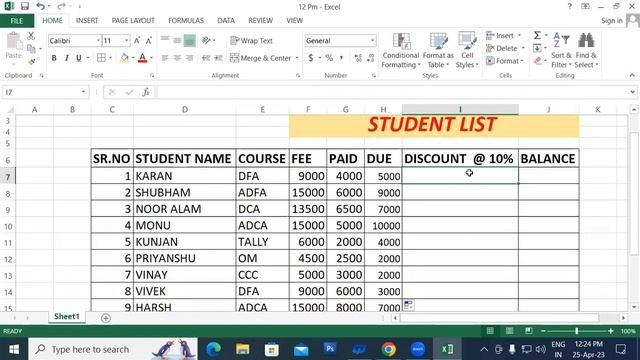Open Merge & Center dropdown arrow
The width and height of the screenshot is (640, 360).
[297, 58]
